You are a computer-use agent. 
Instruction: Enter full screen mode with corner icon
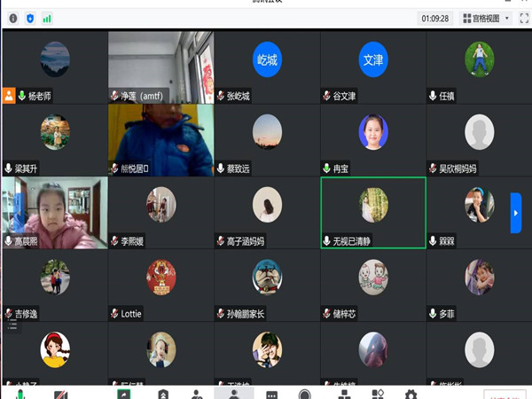pos(524,18)
